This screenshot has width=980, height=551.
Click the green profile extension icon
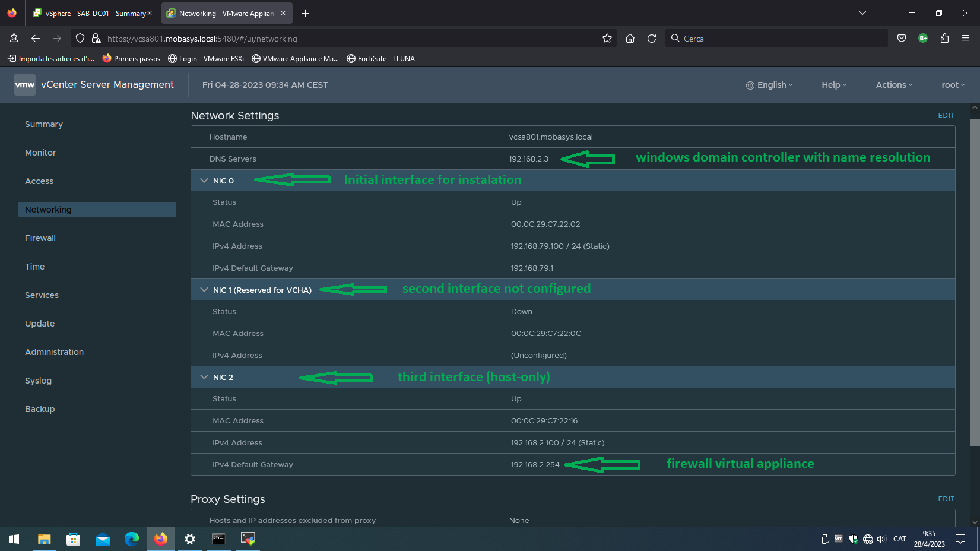point(923,39)
